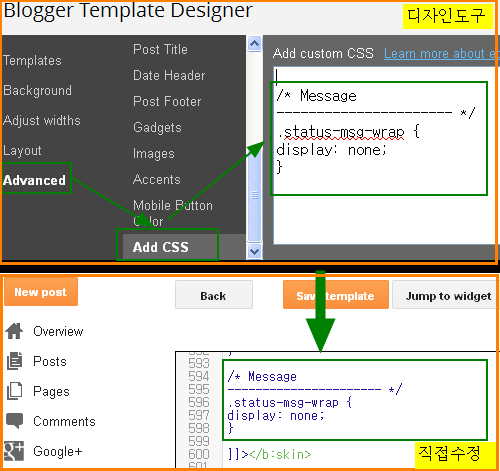Open the Background section

pos(37,91)
